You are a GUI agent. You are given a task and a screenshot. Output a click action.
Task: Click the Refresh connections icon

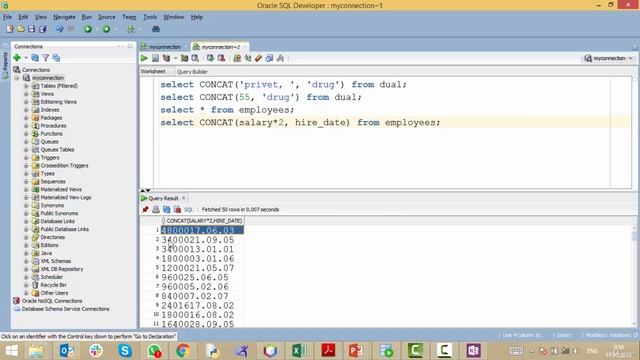click(35, 58)
